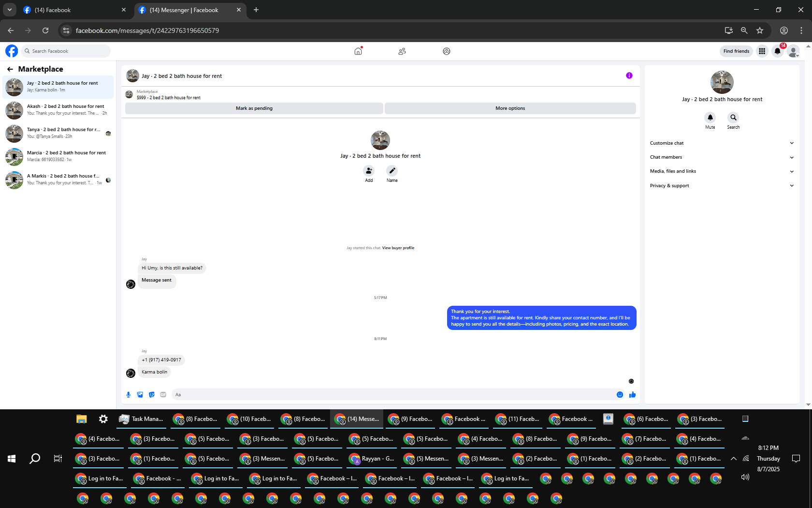Screen dimensions: 812x508
Task: Attach a photo using the image icon
Action: click(140, 395)
